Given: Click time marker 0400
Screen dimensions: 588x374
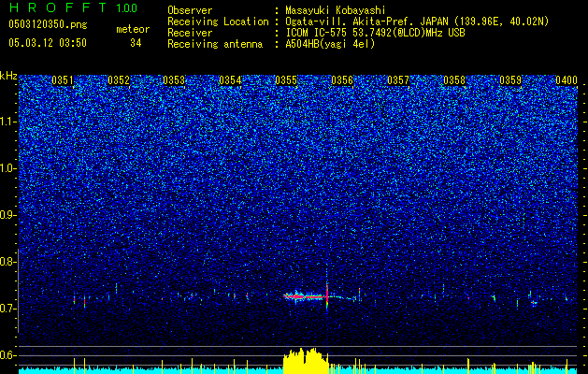Looking at the screenshot, I should (566, 80).
